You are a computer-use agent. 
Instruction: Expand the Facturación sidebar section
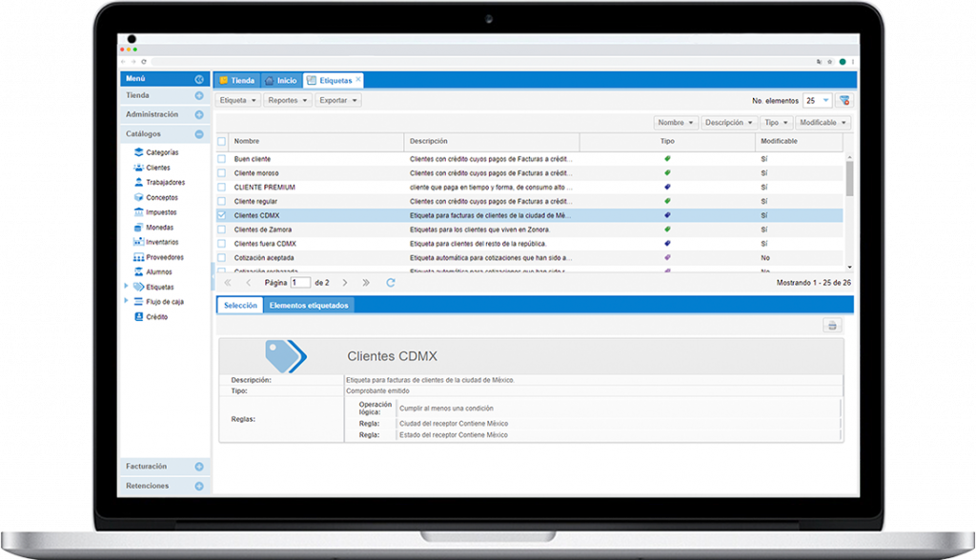click(x=199, y=467)
